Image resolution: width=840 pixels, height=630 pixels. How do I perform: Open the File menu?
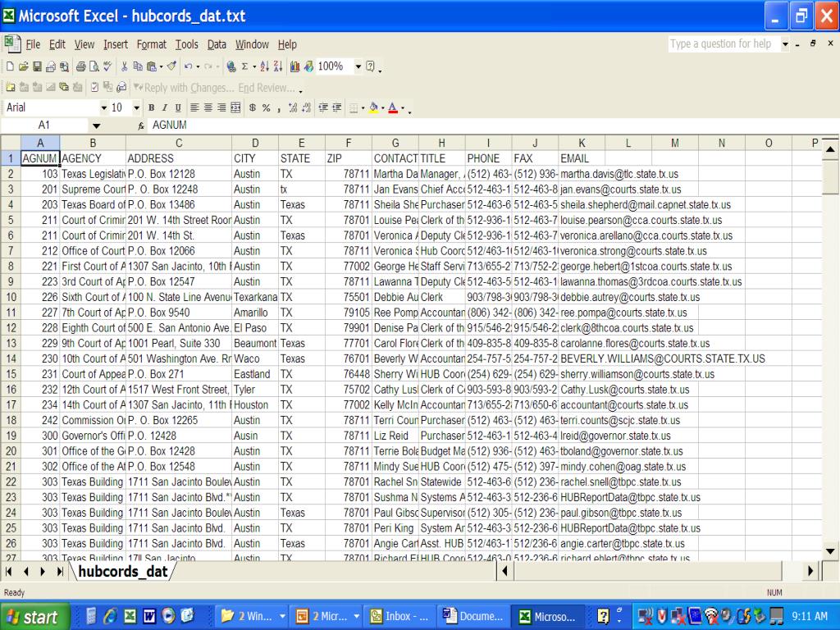[33, 44]
